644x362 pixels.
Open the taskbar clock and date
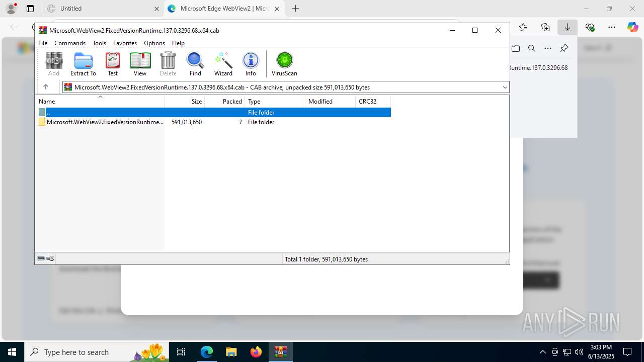601,352
